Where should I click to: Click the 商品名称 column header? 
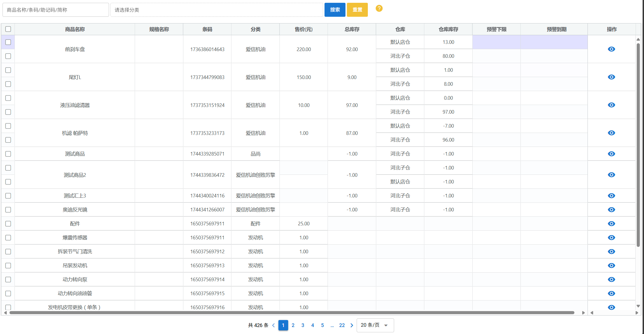pos(75,29)
